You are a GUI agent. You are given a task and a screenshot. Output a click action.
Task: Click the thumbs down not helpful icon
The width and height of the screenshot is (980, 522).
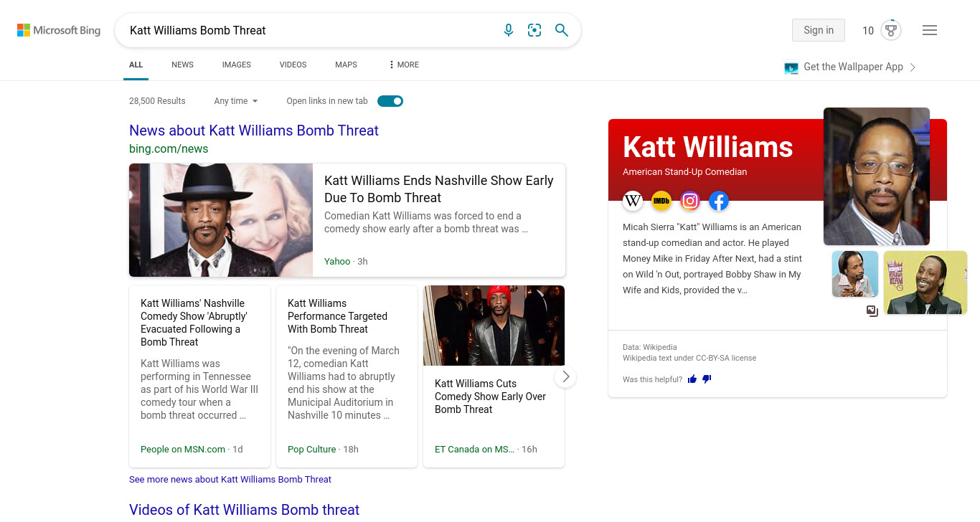click(x=707, y=379)
